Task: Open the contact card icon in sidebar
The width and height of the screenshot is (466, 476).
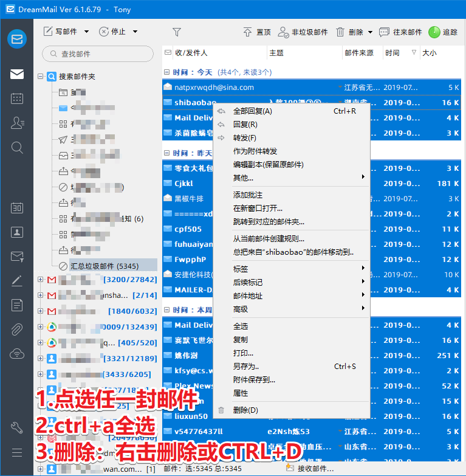Action: pos(17,232)
